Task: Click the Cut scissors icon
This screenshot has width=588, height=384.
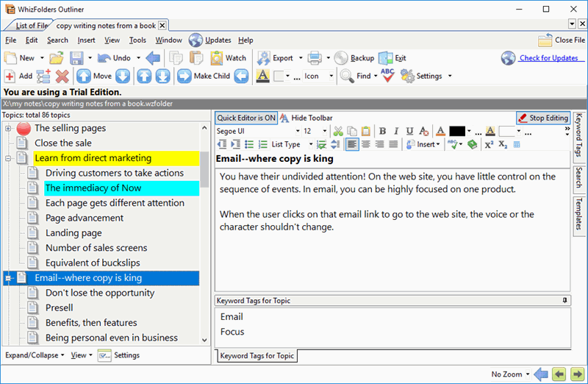Action: 338,131
